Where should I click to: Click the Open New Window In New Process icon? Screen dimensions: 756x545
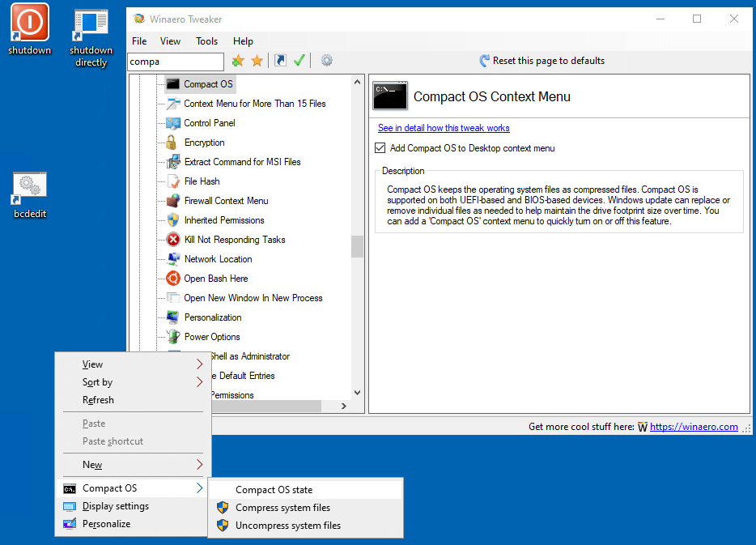click(172, 297)
